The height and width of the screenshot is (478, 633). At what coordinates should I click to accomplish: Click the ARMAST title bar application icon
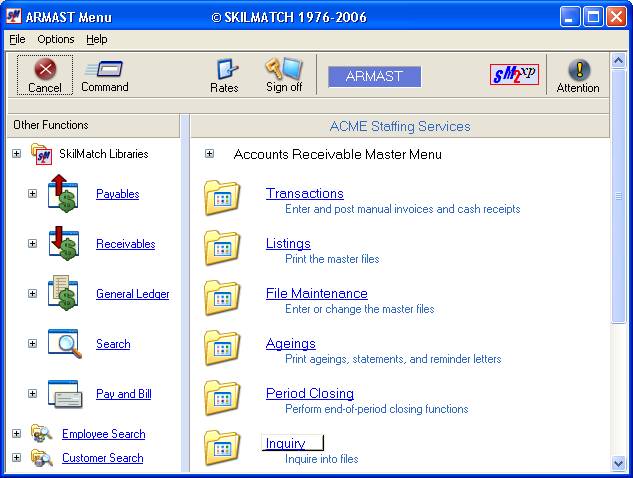[x=13, y=17]
